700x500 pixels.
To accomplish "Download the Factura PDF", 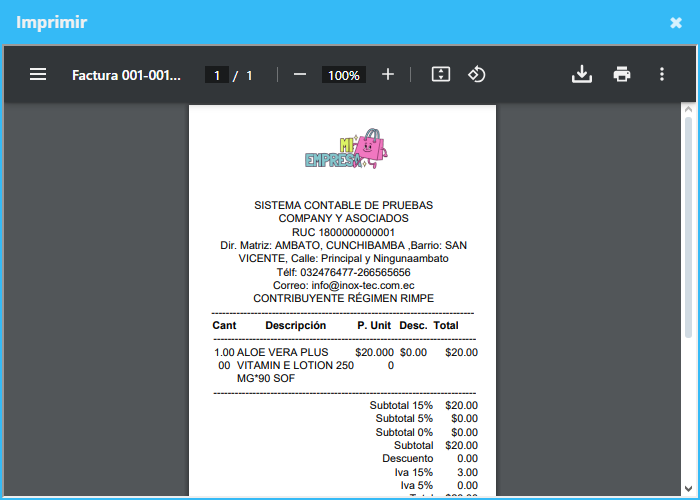I will (582, 75).
